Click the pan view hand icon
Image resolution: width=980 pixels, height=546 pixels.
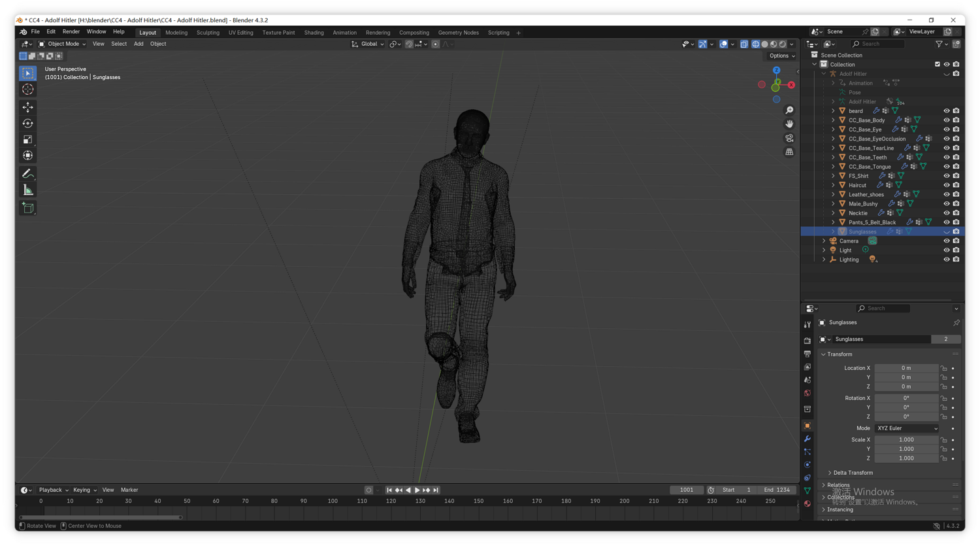[789, 124]
